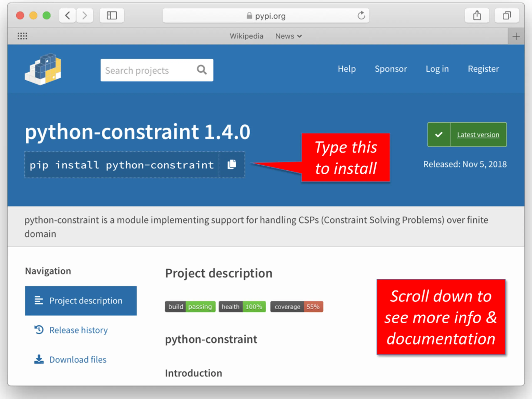The height and width of the screenshot is (399, 532).
Task: Click Safari back arrow button
Action: (x=68, y=16)
